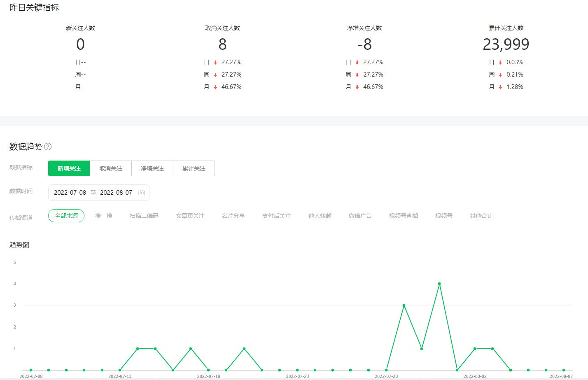Switch to the 净增关注 metric tab
588x380 pixels.
tap(152, 168)
